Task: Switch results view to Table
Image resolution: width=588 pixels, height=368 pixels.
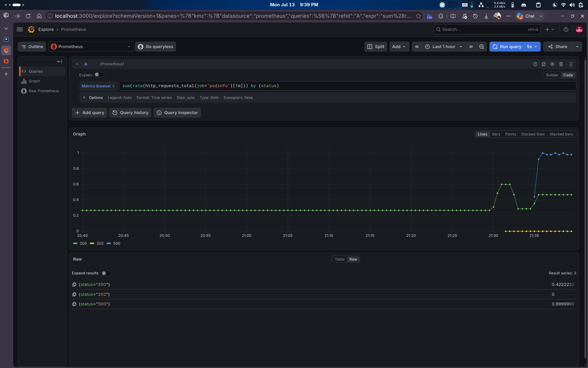Action: [339, 259]
